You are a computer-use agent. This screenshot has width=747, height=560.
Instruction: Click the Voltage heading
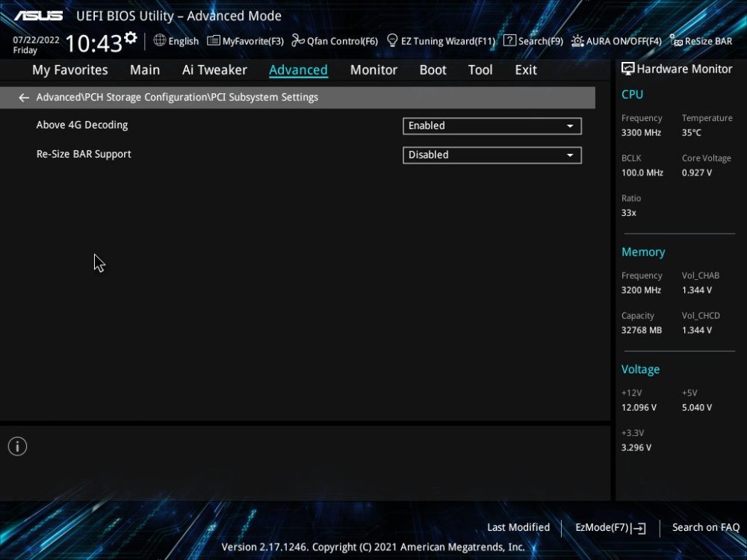640,370
